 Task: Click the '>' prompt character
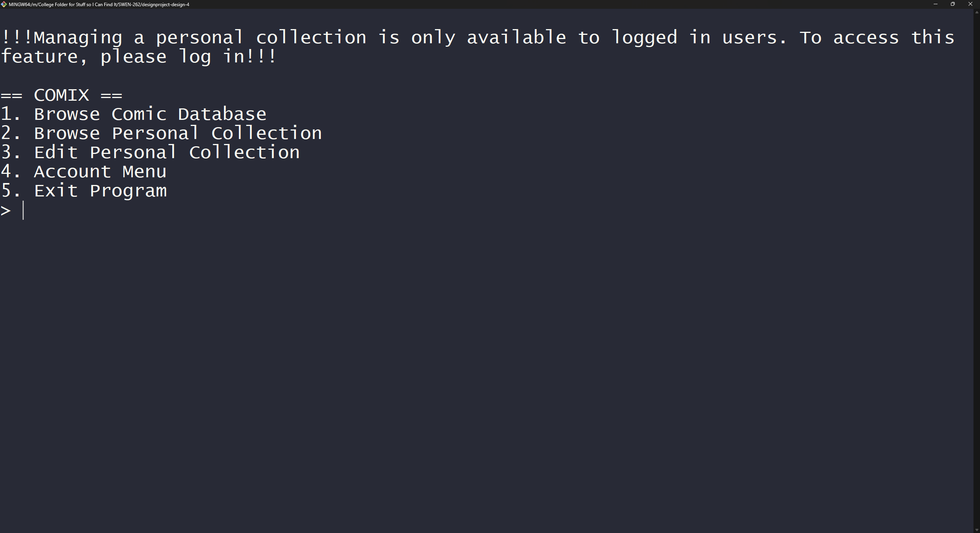tap(5, 210)
